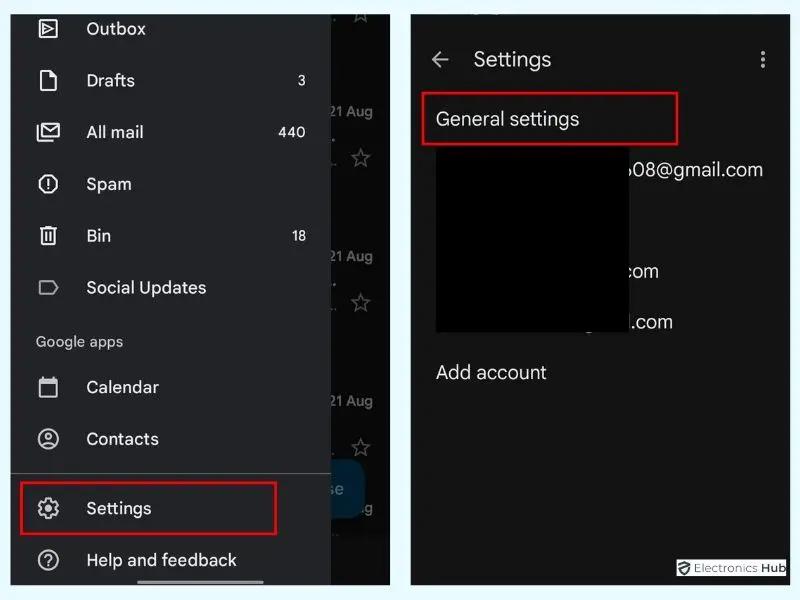Tap the Spam warning icon
The width and height of the screenshot is (800, 600).
pyautogui.click(x=48, y=184)
